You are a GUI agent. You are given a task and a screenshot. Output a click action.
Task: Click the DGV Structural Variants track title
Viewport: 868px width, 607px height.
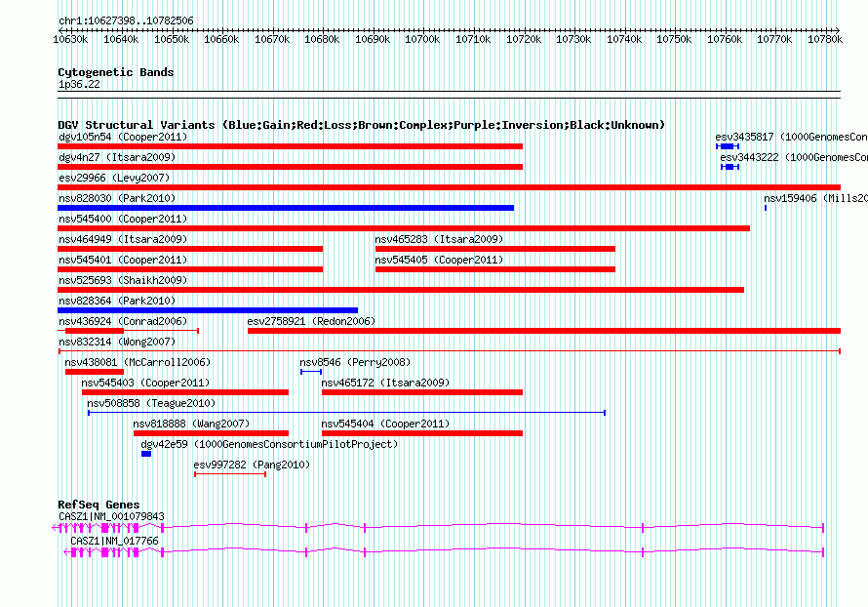[x=361, y=125]
